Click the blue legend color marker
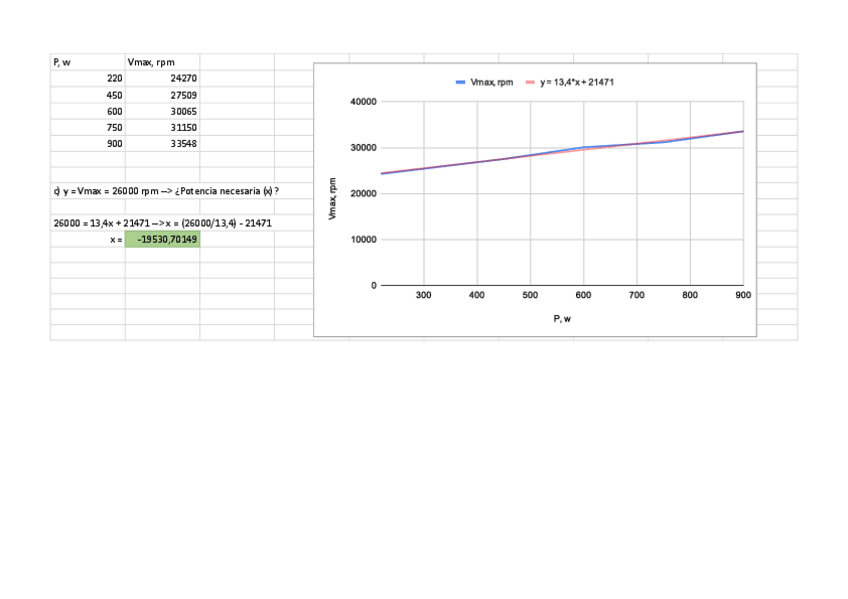 [460, 82]
